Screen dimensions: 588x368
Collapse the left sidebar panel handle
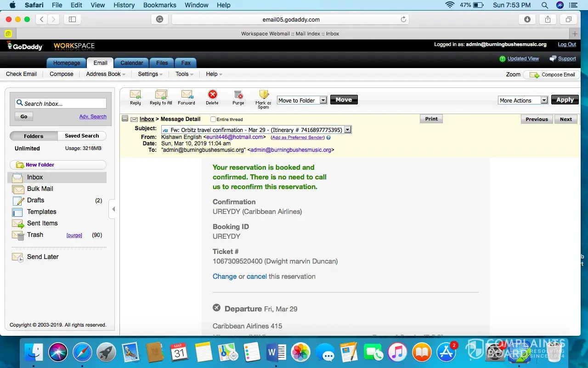(113, 209)
